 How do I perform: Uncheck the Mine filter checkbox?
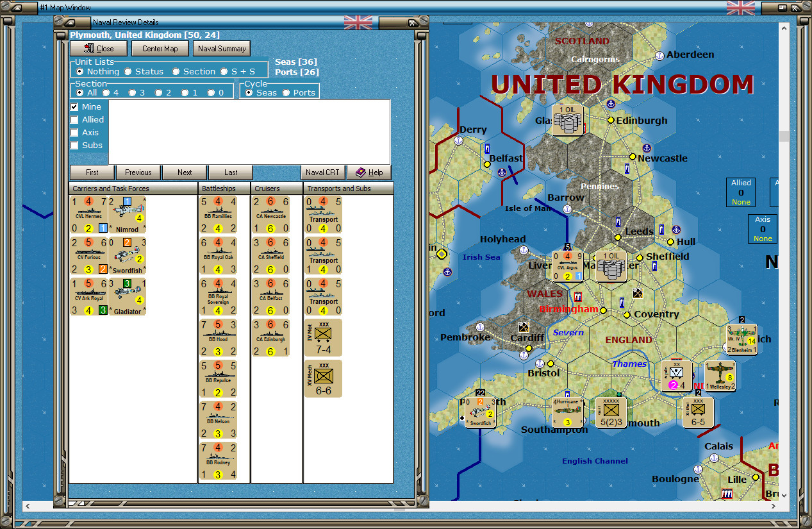pyautogui.click(x=74, y=106)
